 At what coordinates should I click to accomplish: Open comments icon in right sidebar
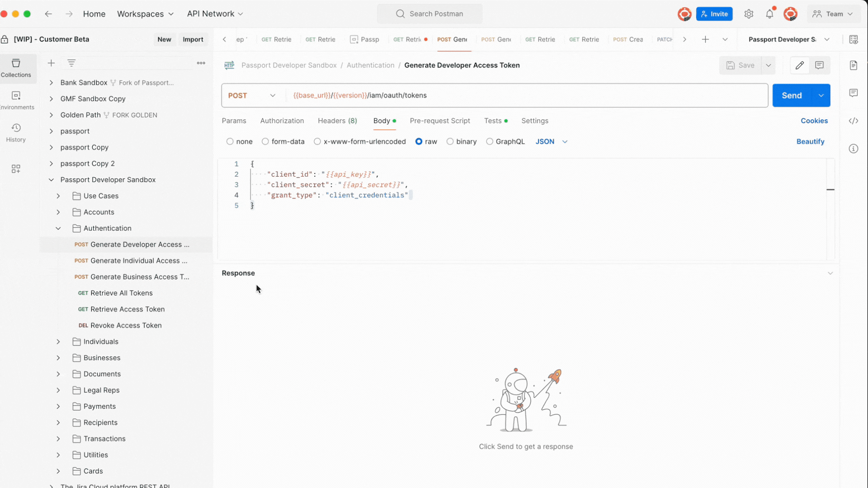854,93
